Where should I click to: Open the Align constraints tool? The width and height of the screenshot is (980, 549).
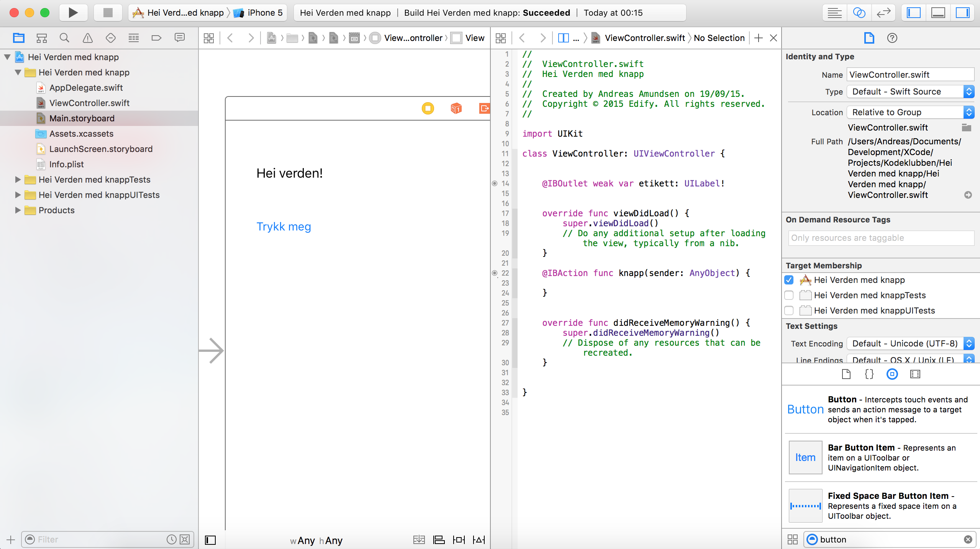pyautogui.click(x=439, y=540)
